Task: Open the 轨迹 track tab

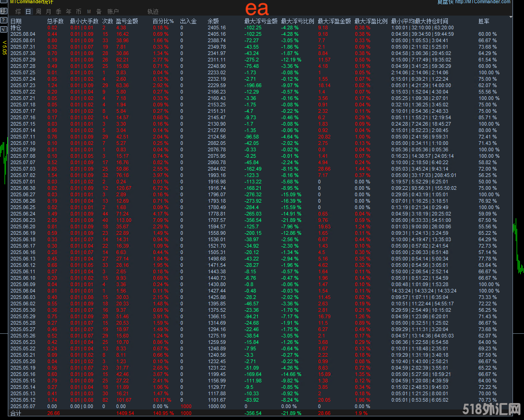Action: (x=153, y=11)
